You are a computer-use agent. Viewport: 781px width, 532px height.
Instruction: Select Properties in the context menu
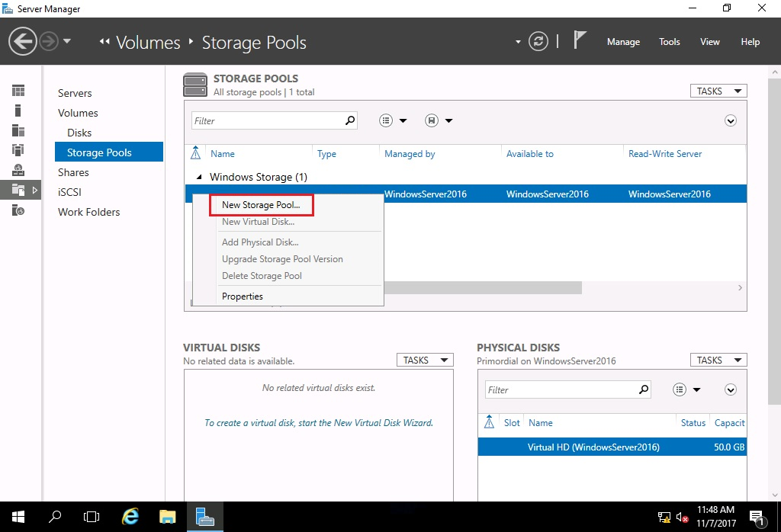click(243, 296)
